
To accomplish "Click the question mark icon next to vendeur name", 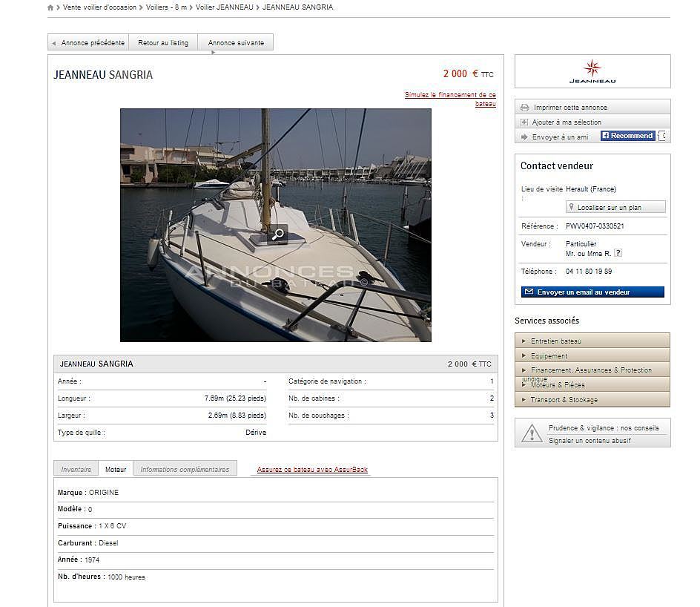I will click(618, 253).
